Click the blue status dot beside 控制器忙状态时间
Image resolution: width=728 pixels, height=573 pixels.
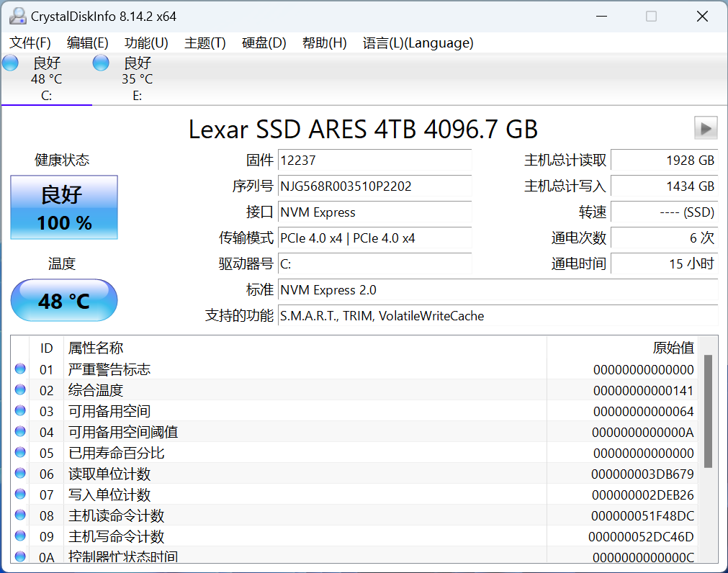[x=20, y=556]
